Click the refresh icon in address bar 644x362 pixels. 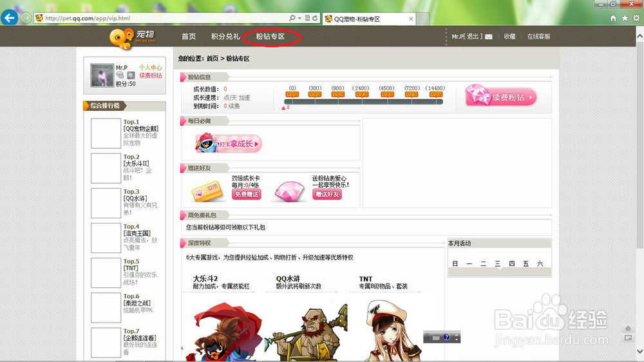coord(315,18)
